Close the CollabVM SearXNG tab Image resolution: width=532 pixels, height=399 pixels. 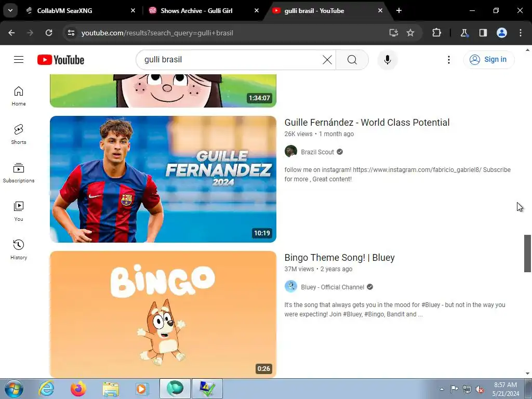[x=133, y=10]
